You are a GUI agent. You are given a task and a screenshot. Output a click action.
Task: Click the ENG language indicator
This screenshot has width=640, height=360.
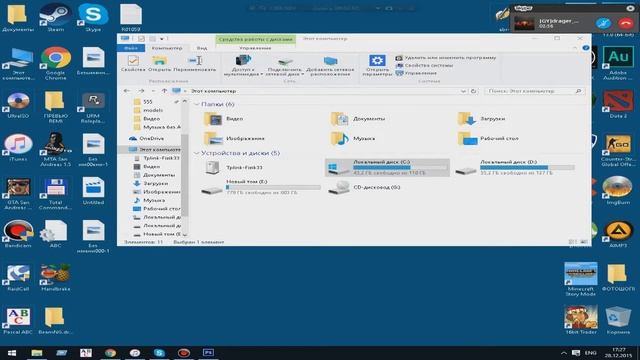(591, 353)
